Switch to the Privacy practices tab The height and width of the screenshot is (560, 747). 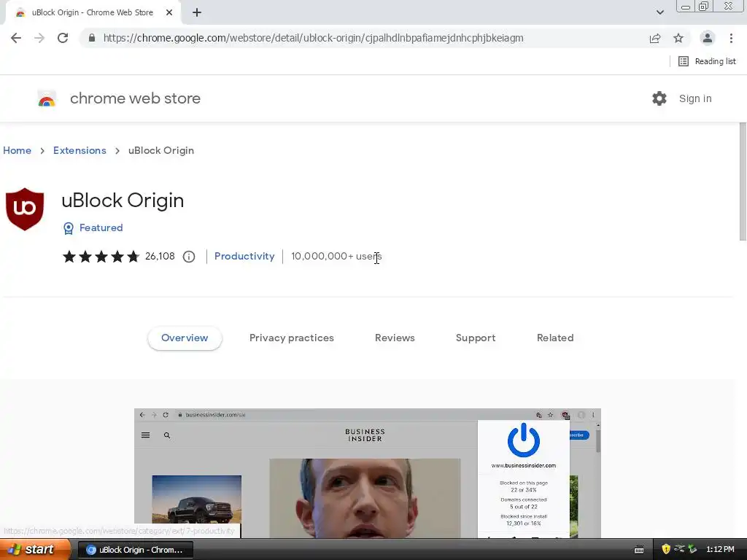292,338
